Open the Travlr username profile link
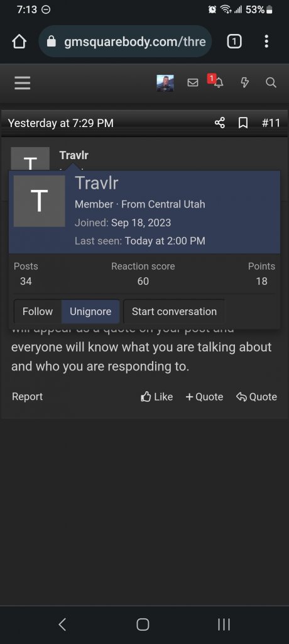 [97, 183]
